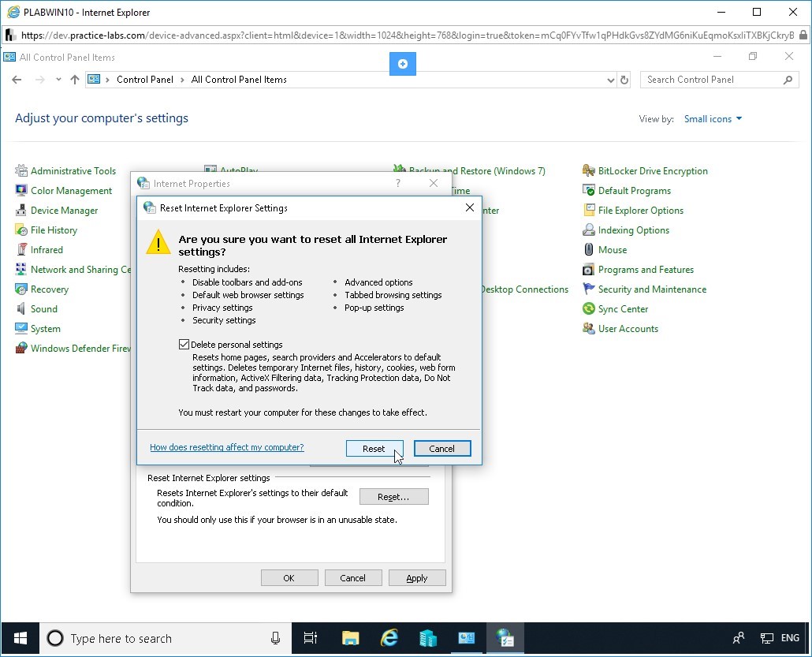Open File Explorer from the taskbar
The image size is (812, 657).
(351, 638)
